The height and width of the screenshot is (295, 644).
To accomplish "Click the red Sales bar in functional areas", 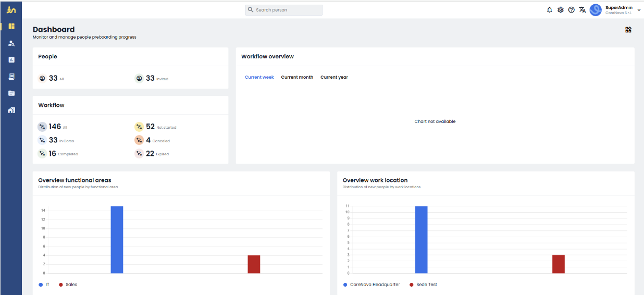I will click(x=254, y=264).
